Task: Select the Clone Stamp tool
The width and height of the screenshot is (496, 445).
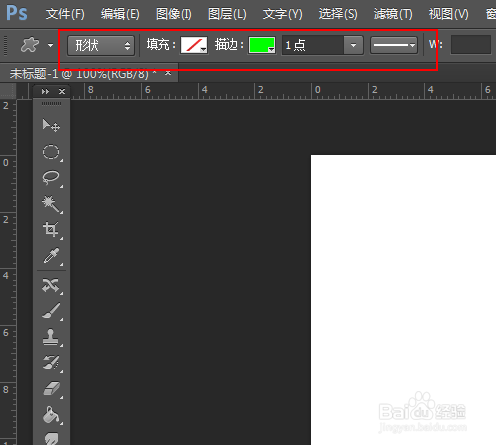Action: pos(51,337)
